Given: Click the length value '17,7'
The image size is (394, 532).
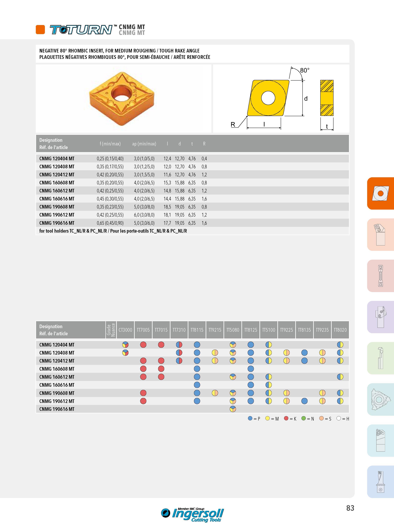Looking at the screenshot, I should (x=167, y=223).
